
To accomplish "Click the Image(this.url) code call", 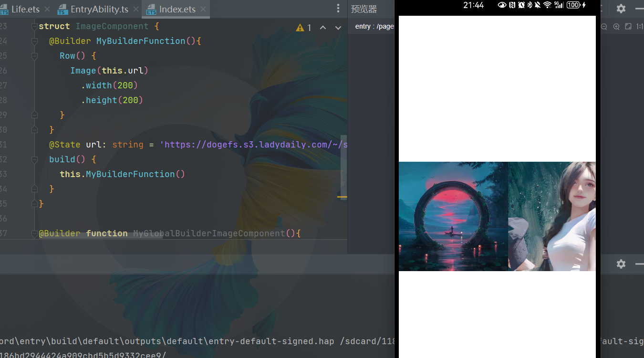I will point(109,71).
